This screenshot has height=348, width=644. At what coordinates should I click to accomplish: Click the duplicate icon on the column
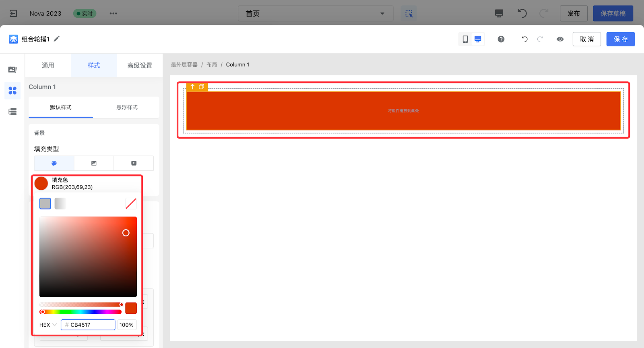[x=201, y=87]
